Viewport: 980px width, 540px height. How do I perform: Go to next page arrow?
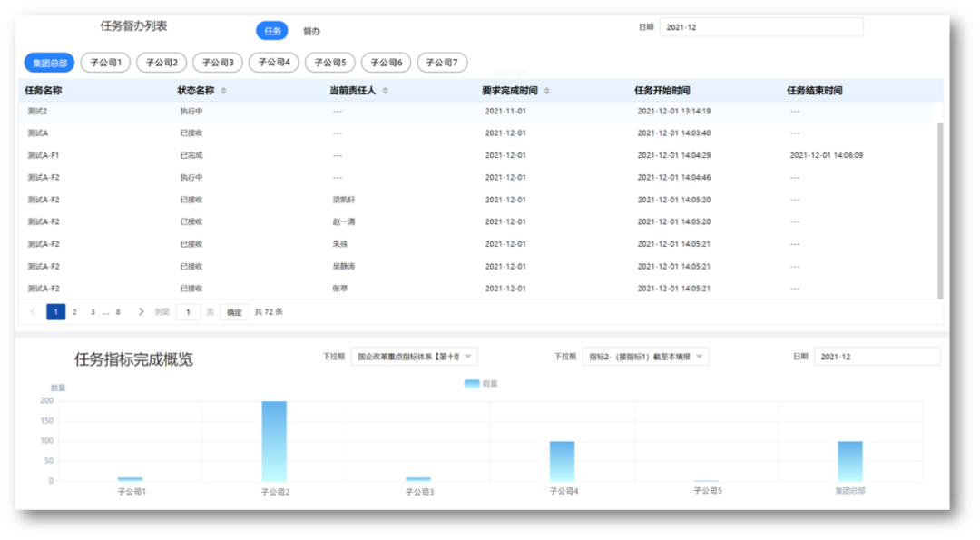click(x=141, y=312)
